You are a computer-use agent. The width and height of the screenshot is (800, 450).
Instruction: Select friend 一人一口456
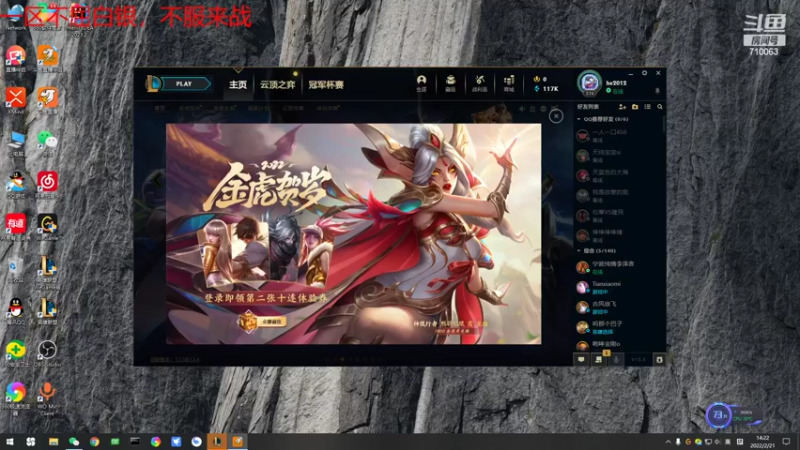point(619,135)
